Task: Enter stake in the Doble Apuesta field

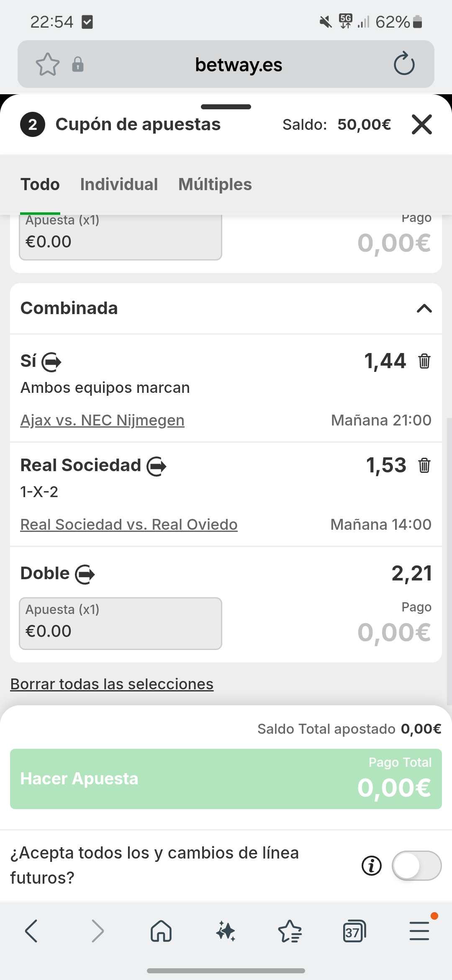Action: click(121, 624)
